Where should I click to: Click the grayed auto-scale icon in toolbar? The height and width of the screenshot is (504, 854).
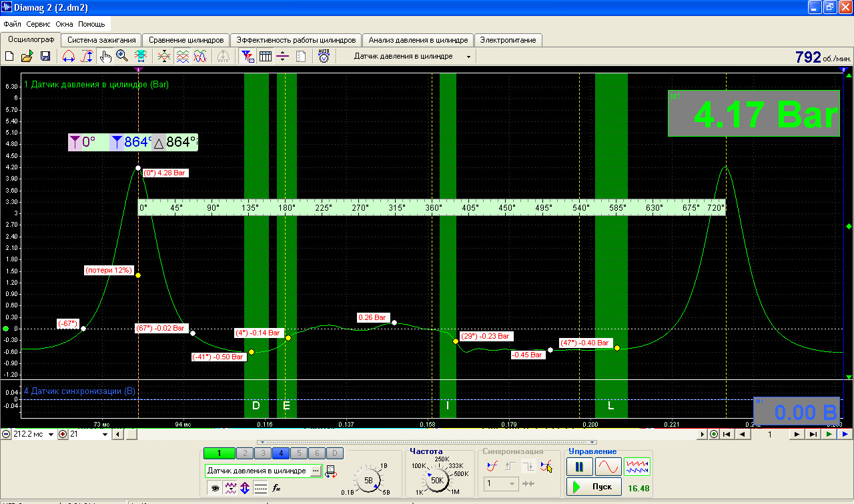pos(224,57)
